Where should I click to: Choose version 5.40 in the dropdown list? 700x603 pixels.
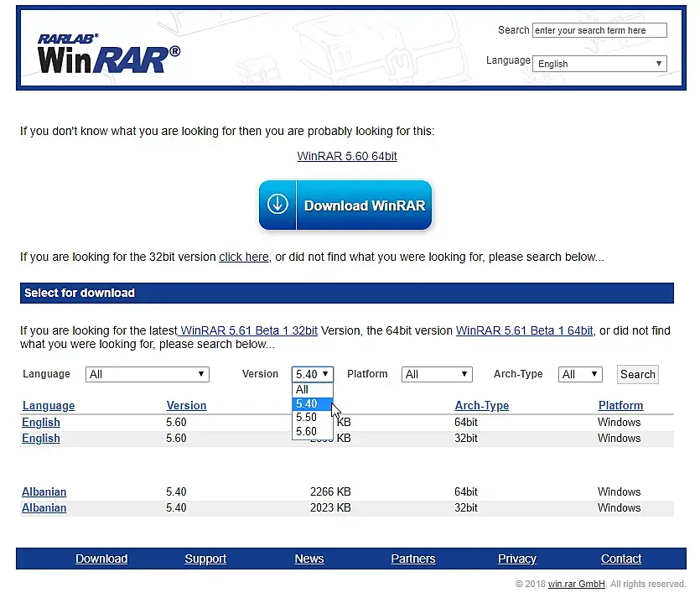(313, 403)
